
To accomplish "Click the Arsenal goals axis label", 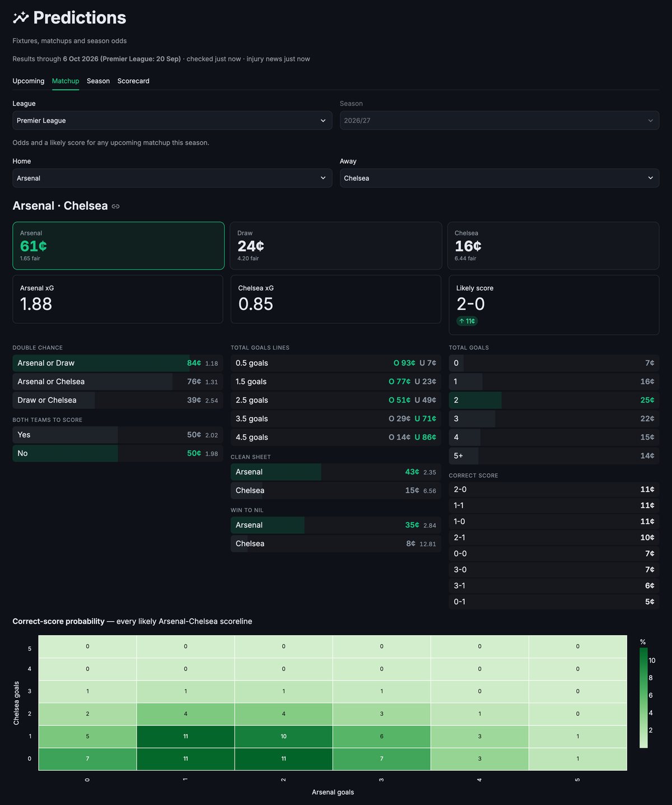I will (333, 792).
